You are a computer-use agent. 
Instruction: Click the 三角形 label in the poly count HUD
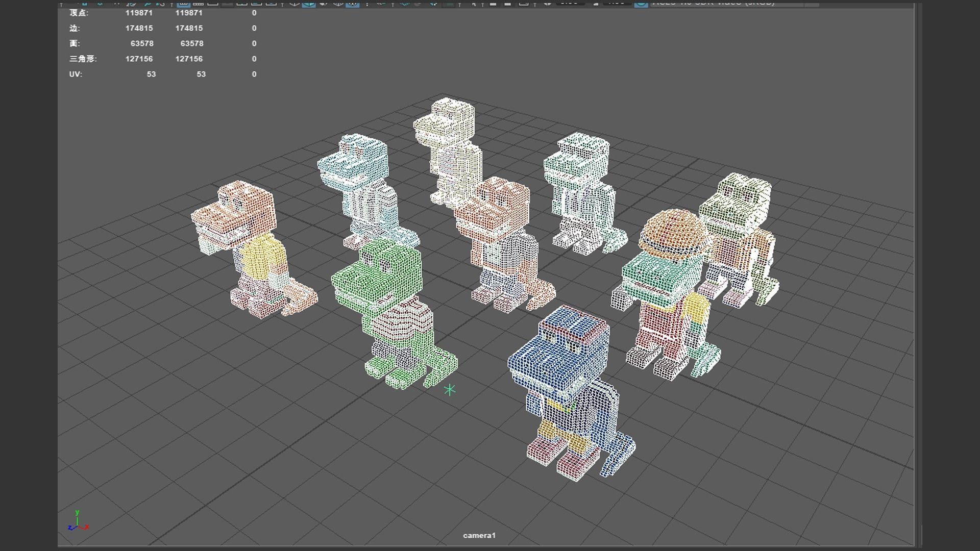(x=83, y=59)
